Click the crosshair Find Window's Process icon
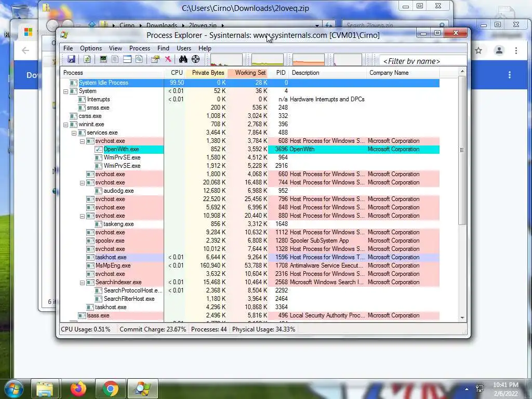Screen dimensions: 532x399 (x=195, y=59)
